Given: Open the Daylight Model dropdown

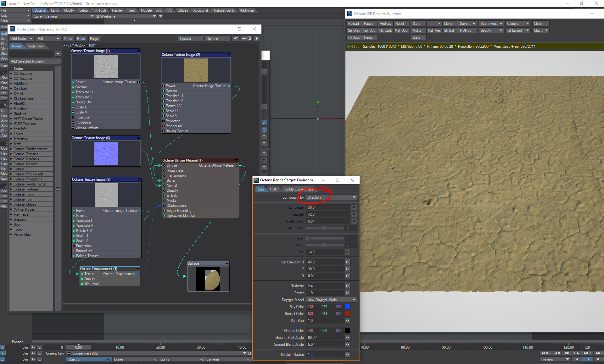Looking at the screenshot, I should 332,300.
